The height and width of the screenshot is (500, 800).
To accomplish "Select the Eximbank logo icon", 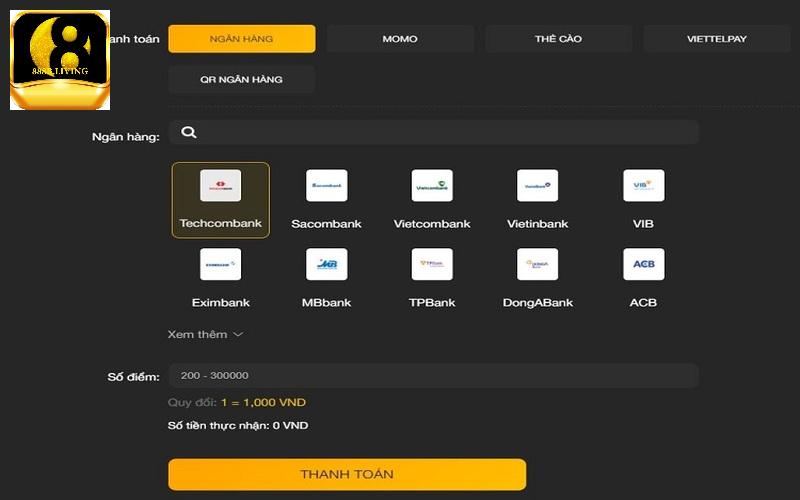I will coord(220,265).
